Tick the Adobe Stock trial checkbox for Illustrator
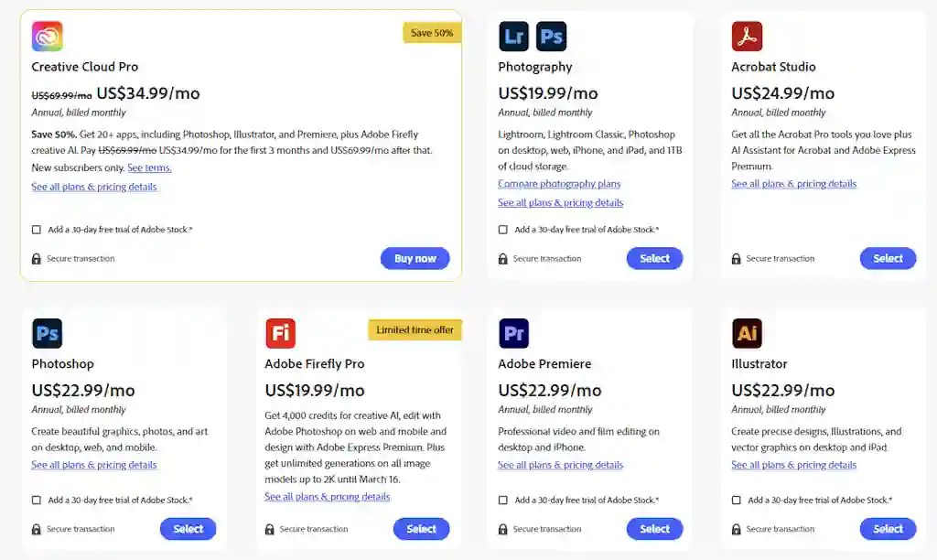 click(x=737, y=501)
